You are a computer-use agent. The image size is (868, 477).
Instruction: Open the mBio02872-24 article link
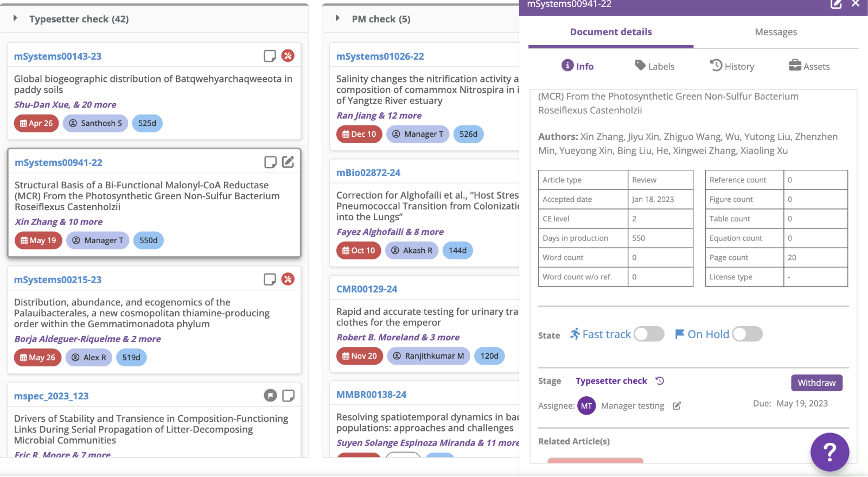368,173
